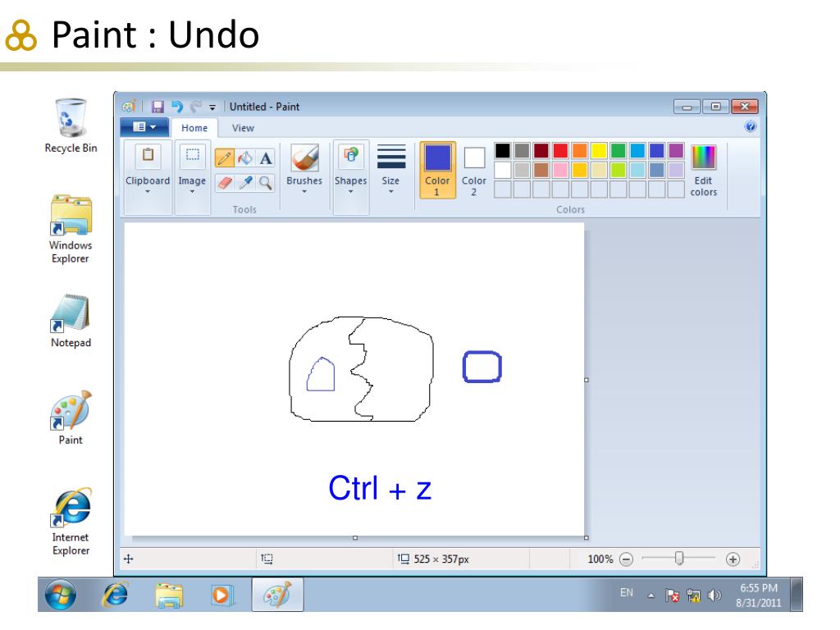Pick the yellow color swatch
This screenshot has height=630, width=840.
pos(599,151)
